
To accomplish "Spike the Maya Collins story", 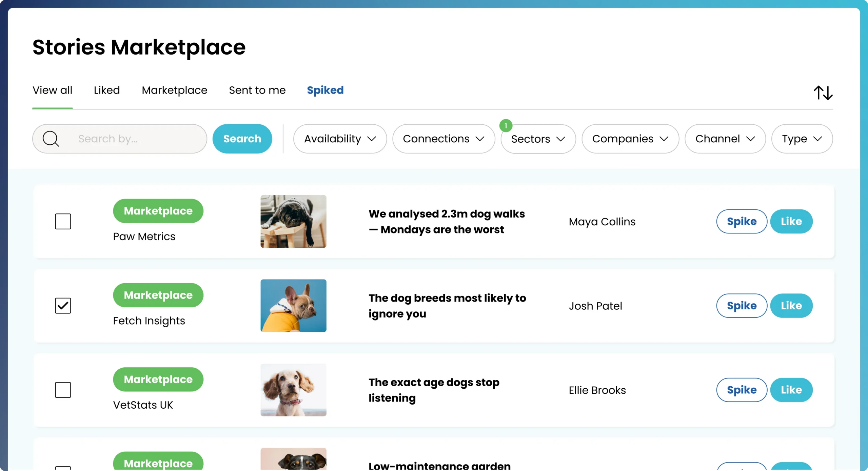I will [x=742, y=221].
